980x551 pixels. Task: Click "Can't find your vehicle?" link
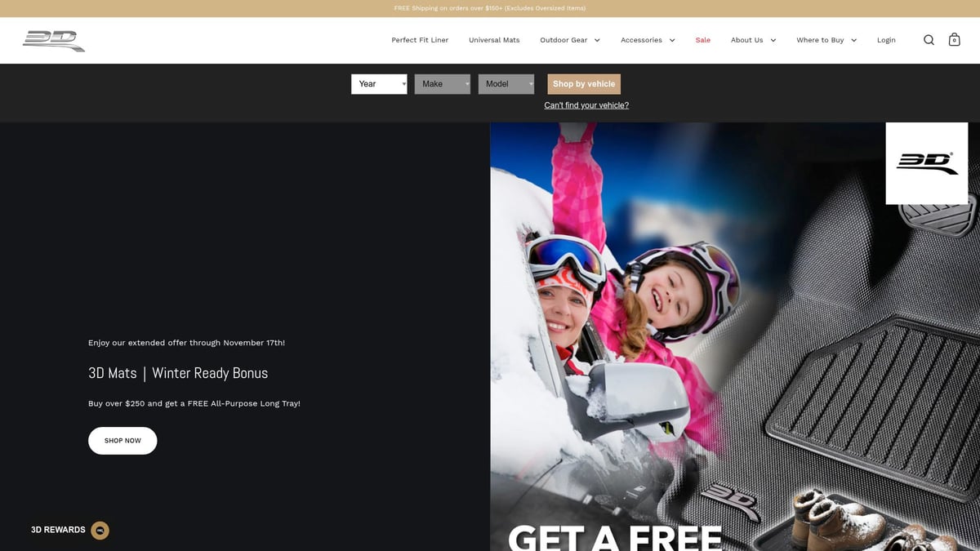point(586,105)
